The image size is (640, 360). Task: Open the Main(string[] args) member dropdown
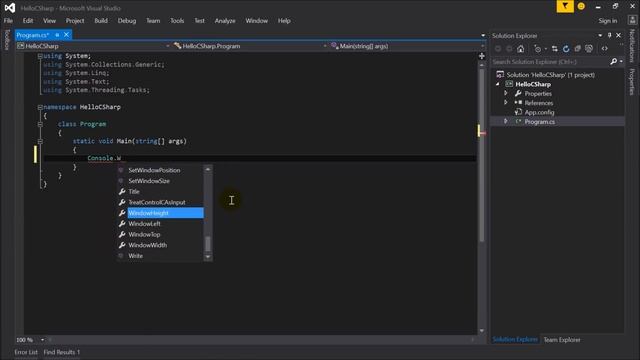[x=482, y=46]
